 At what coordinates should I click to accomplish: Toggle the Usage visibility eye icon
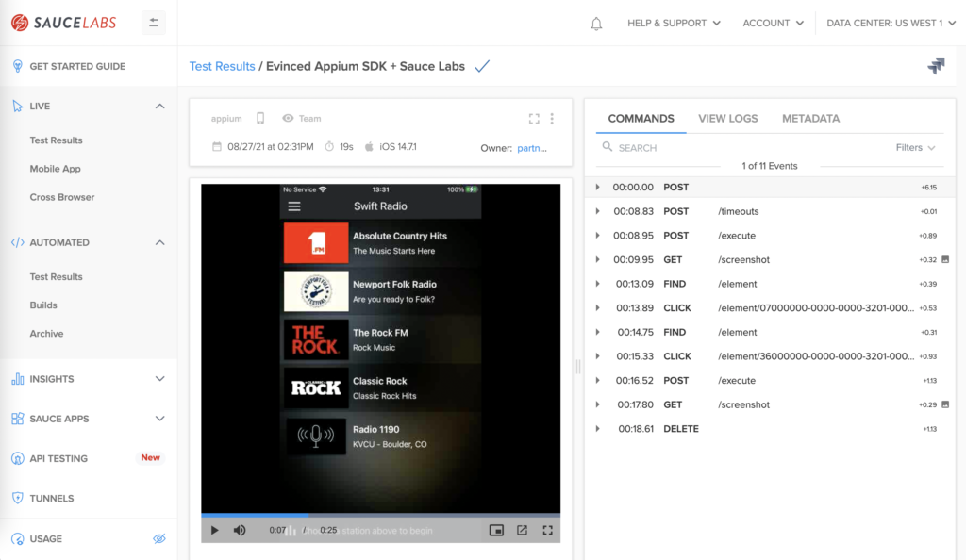[x=158, y=539]
